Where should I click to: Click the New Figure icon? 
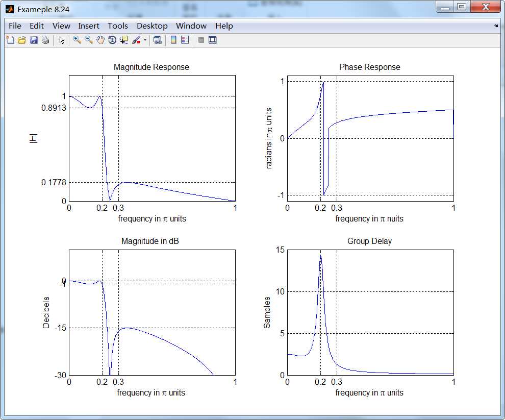tap(10, 40)
